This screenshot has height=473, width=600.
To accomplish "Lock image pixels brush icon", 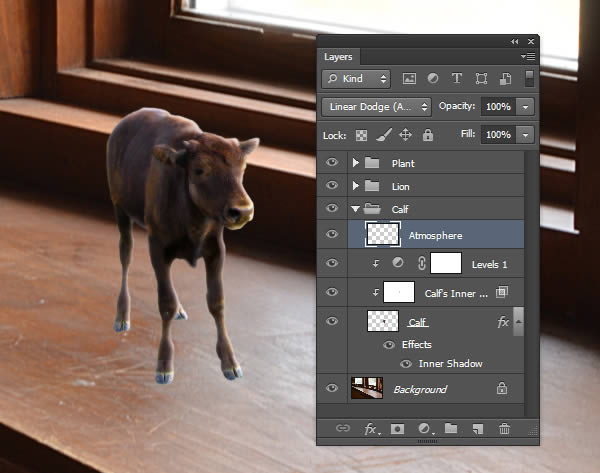I will (x=383, y=135).
